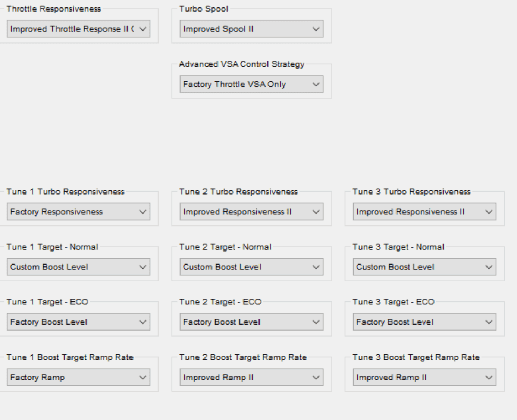Expand Tune 2 Target - ECO options
This screenshot has height=420, width=517.
tap(251, 322)
